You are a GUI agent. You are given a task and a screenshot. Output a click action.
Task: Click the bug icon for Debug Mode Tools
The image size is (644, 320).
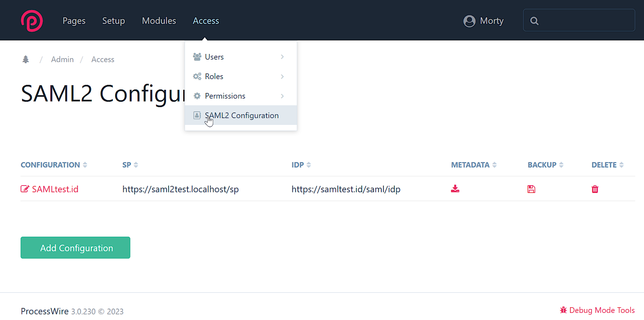tap(563, 310)
